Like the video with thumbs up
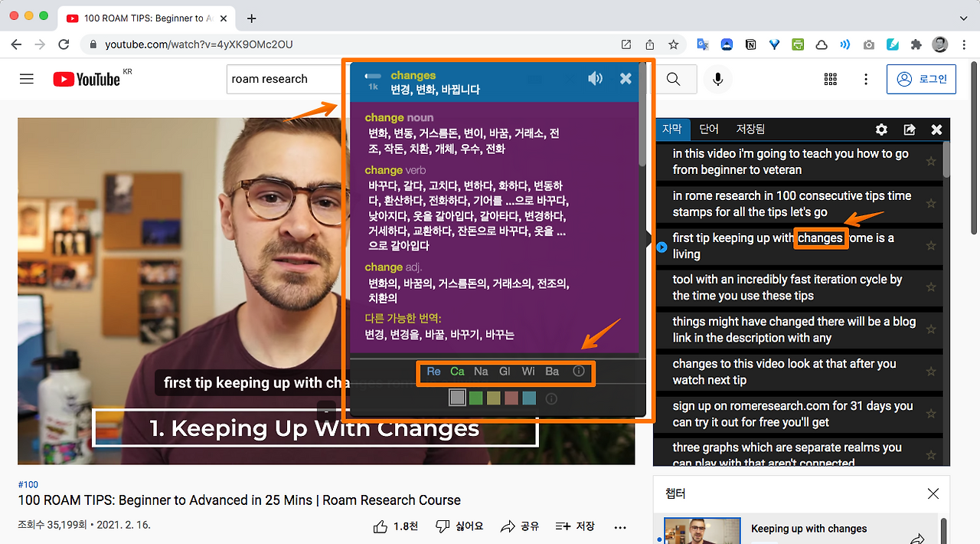 click(381, 526)
